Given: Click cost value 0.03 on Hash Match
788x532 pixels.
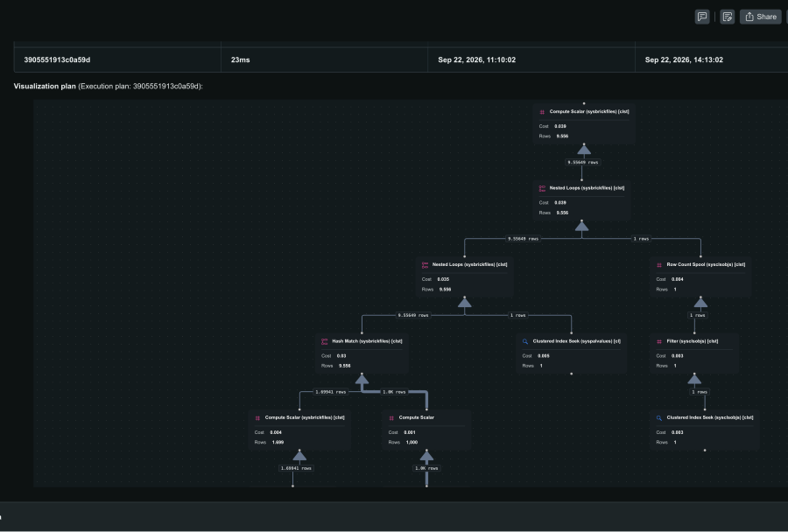Looking at the screenshot, I should pyautogui.click(x=341, y=355).
